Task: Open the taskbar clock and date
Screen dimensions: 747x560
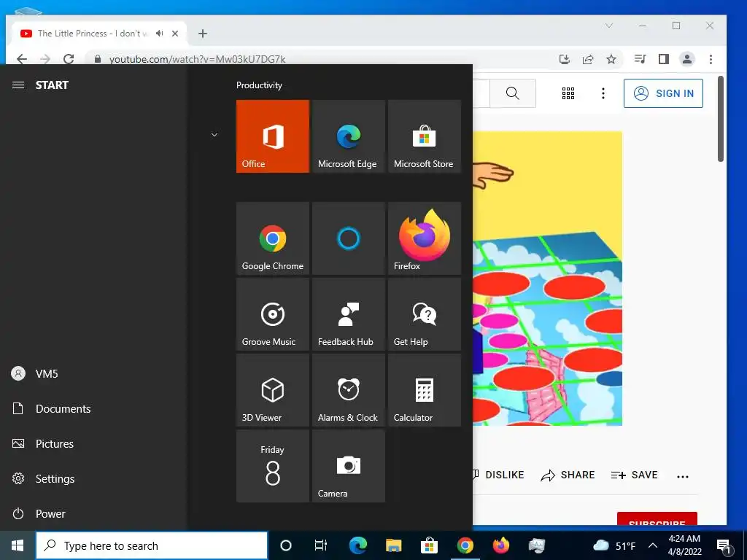Action: 684,545
